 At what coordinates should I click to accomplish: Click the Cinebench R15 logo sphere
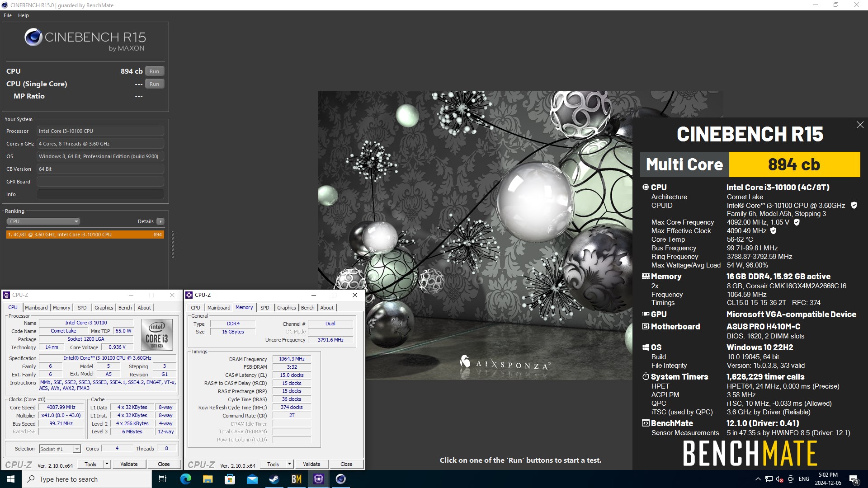(33, 38)
